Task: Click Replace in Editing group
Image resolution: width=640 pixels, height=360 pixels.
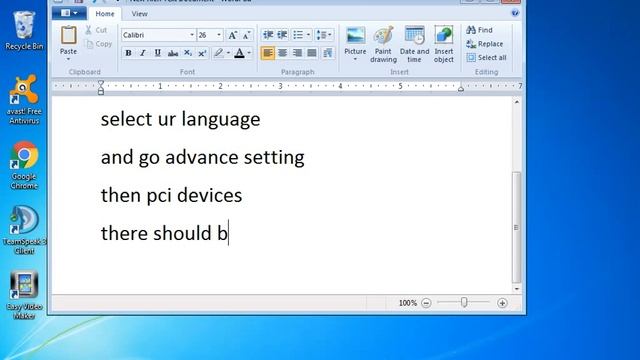Action: click(485, 44)
